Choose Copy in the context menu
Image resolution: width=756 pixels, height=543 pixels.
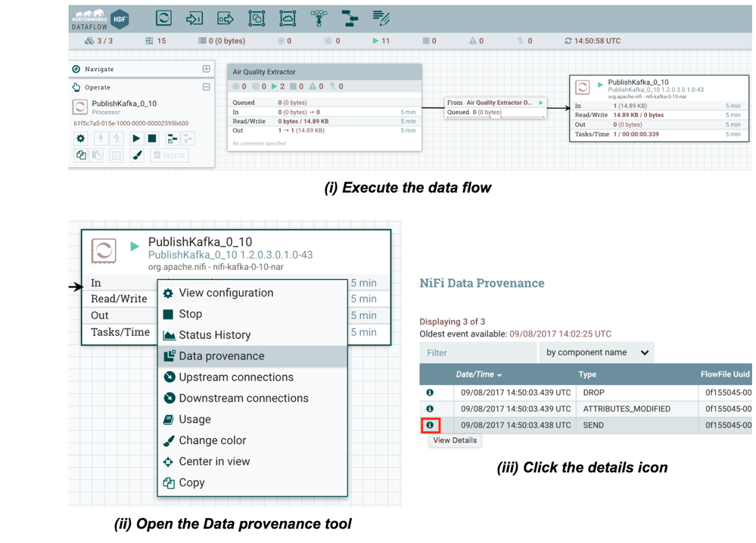click(252, 482)
